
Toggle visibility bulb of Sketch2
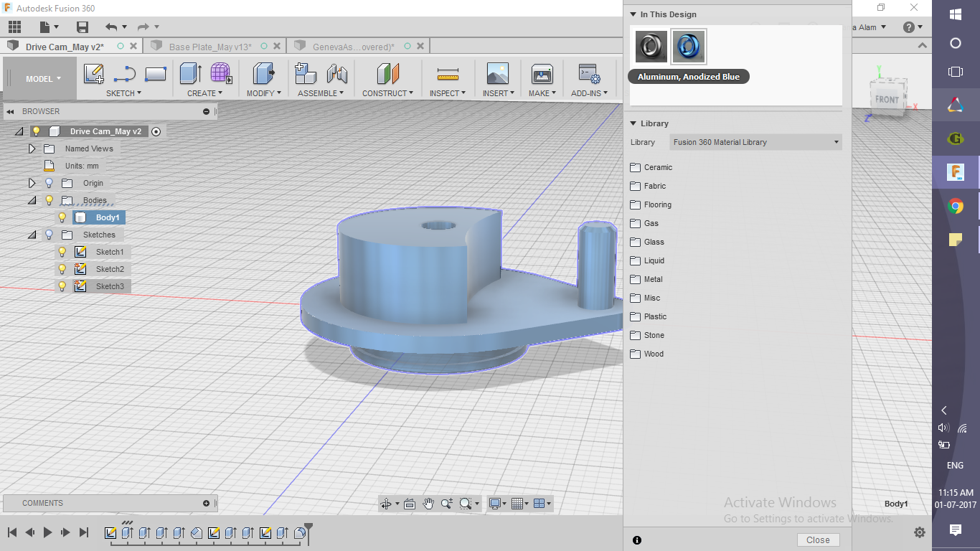(x=62, y=269)
